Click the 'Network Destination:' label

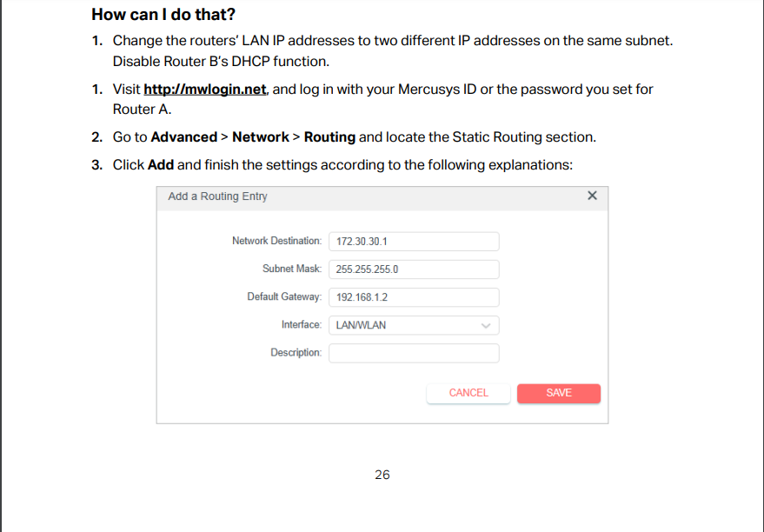point(276,241)
